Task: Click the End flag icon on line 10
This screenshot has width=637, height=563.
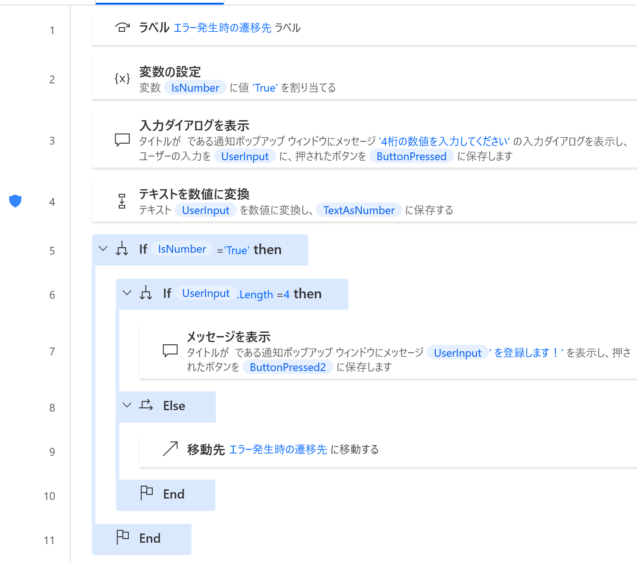Action: point(146,493)
